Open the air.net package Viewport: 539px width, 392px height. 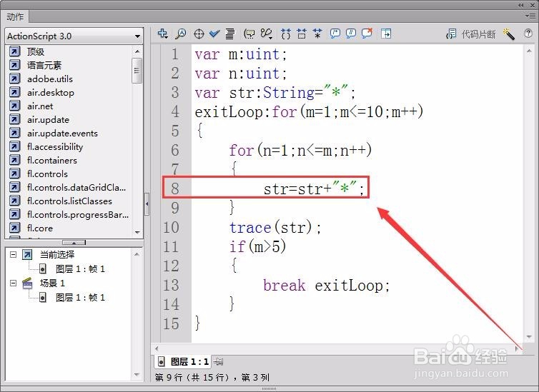click(x=40, y=106)
